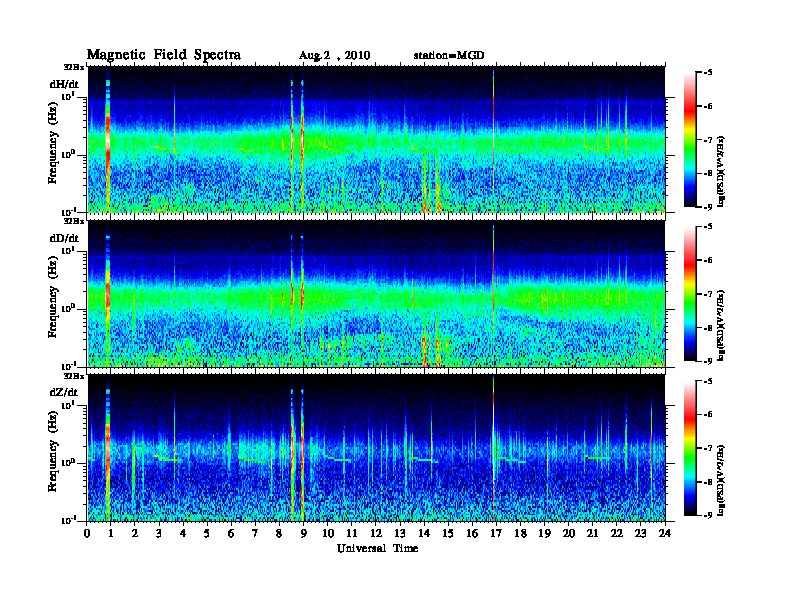The height and width of the screenshot is (612, 792).
Task: Click the -6 tick on dD/dt color bar
Action: coord(708,261)
